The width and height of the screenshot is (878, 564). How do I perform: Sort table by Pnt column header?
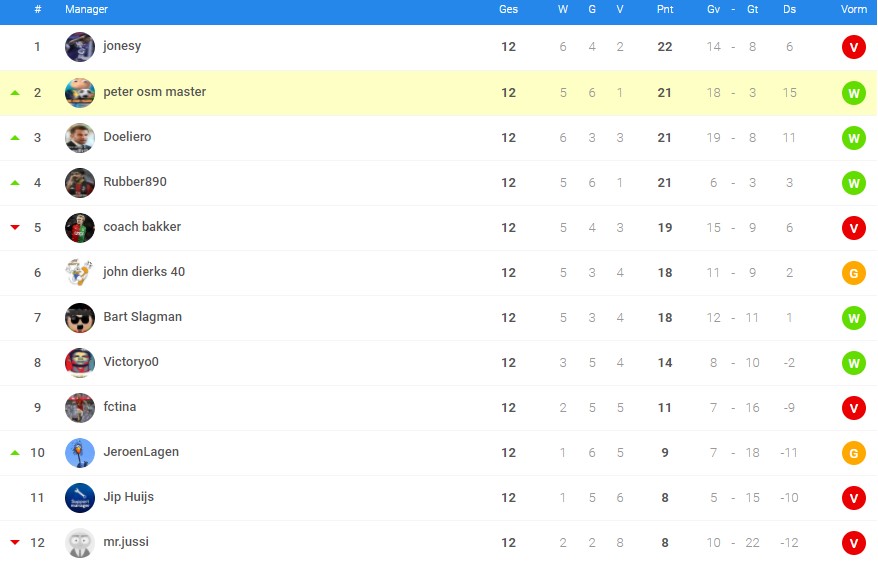665,10
